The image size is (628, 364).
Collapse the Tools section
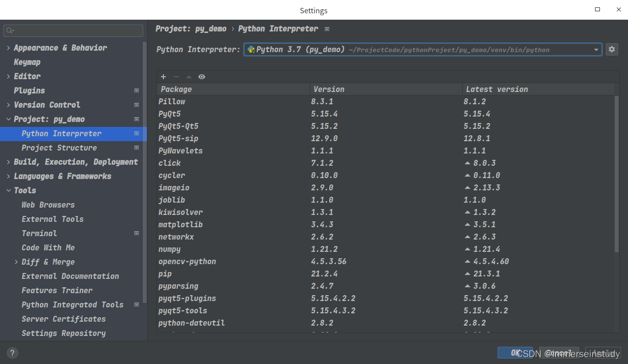8,190
